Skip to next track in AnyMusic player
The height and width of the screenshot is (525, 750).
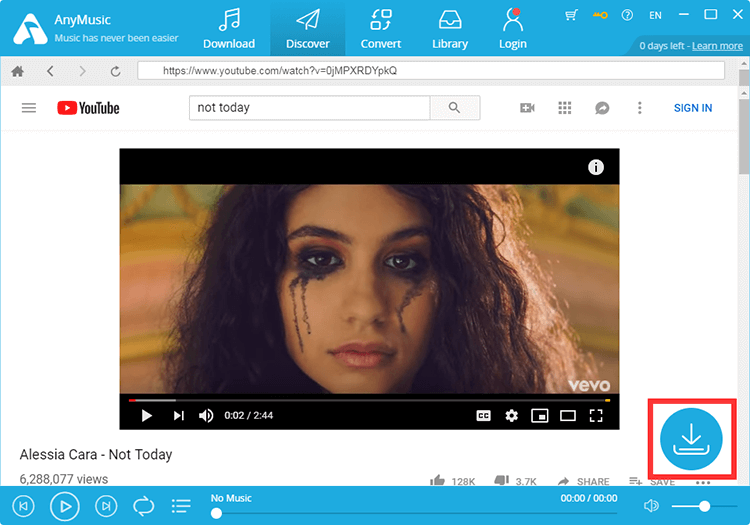click(x=106, y=506)
